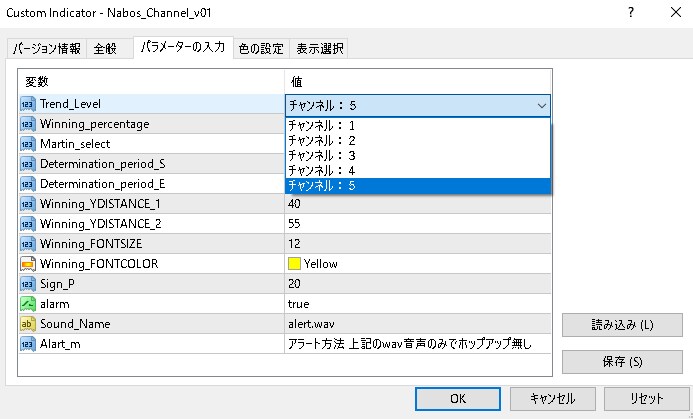Click the Winning_YDISTANCE_1 row icon
The width and height of the screenshot is (693, 419).
coord(28,204)
